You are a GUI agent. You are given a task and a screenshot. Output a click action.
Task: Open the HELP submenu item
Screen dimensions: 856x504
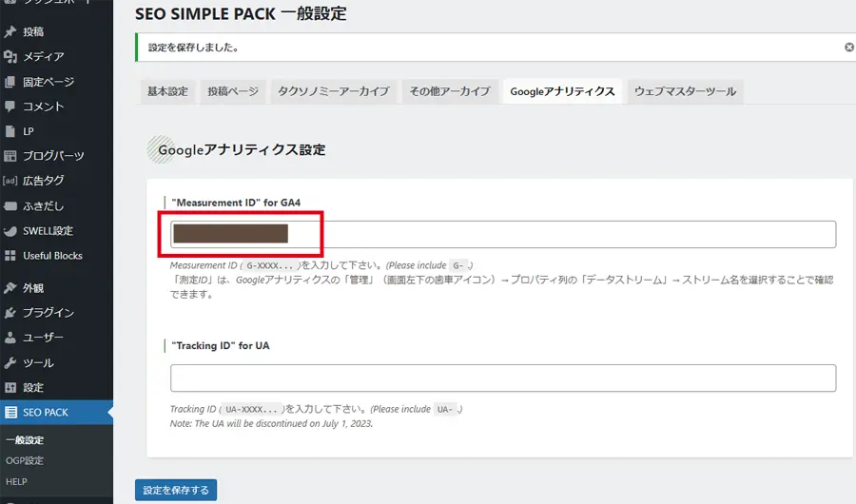pyautogui.click(x=16, y=481)
